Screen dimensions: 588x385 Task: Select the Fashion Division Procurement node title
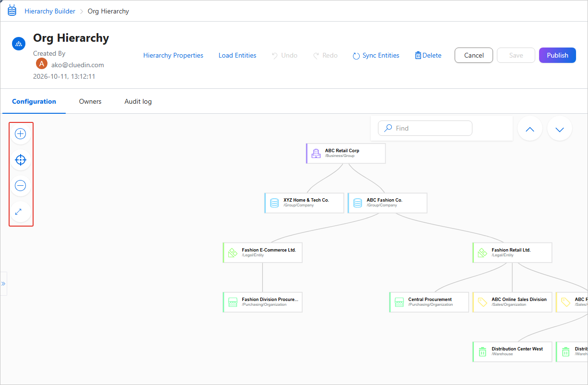pos(270,300)
